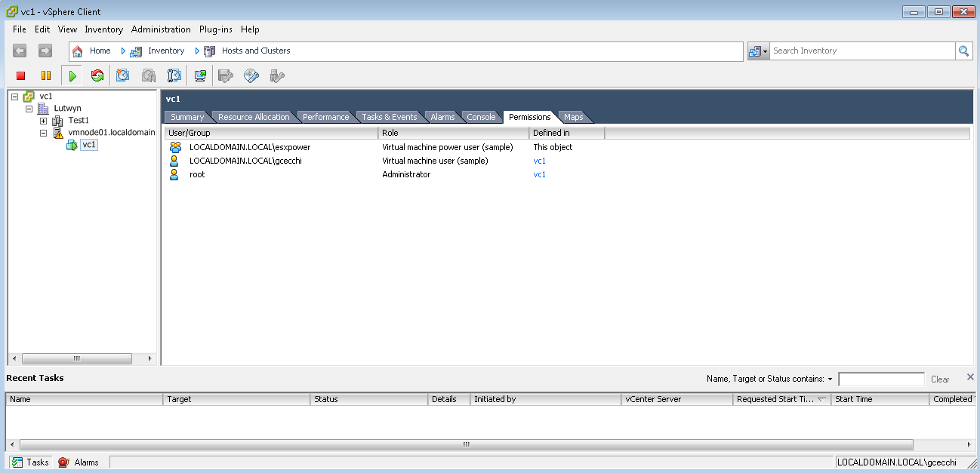Click the root user icon
The height and width of the screenshot is (473, 980).
[x=174, y=174]
